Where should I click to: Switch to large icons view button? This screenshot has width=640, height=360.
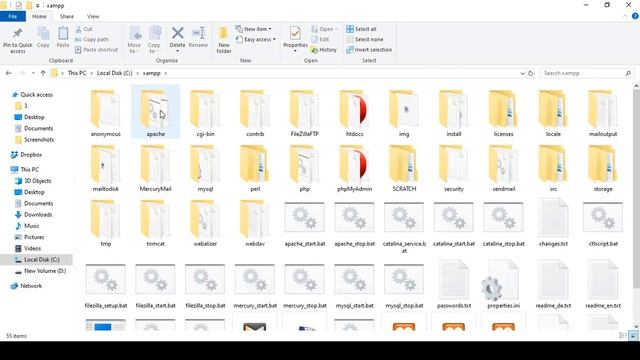point(633,336)
